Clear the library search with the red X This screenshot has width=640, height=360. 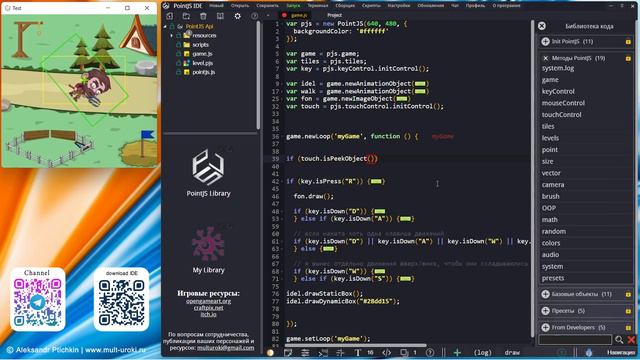(631, 339)
